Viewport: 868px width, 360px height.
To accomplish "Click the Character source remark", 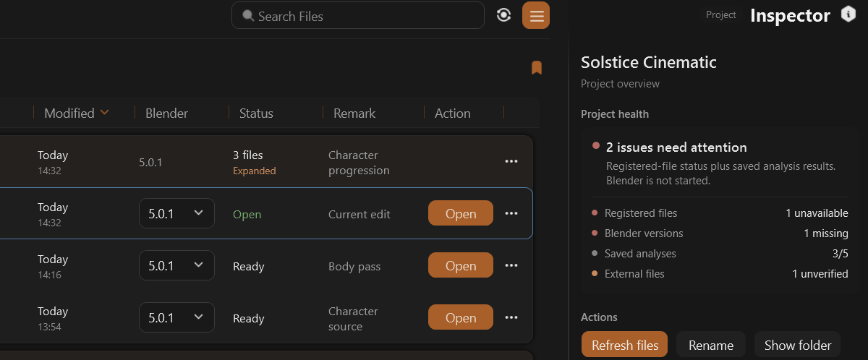I will point(353,319).
